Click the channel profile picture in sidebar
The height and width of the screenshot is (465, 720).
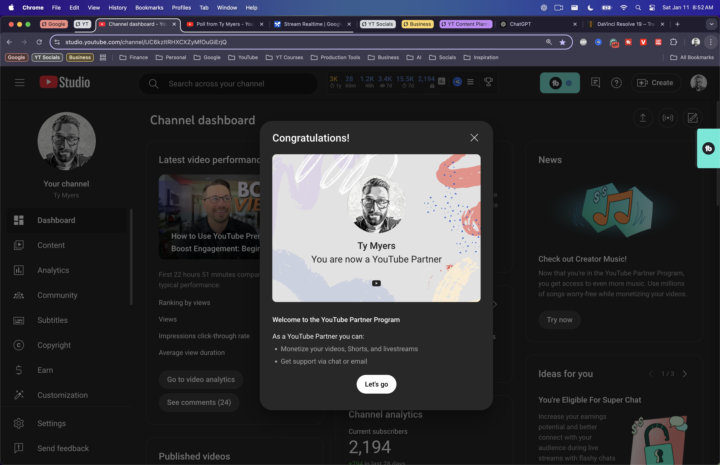(67, 141)
